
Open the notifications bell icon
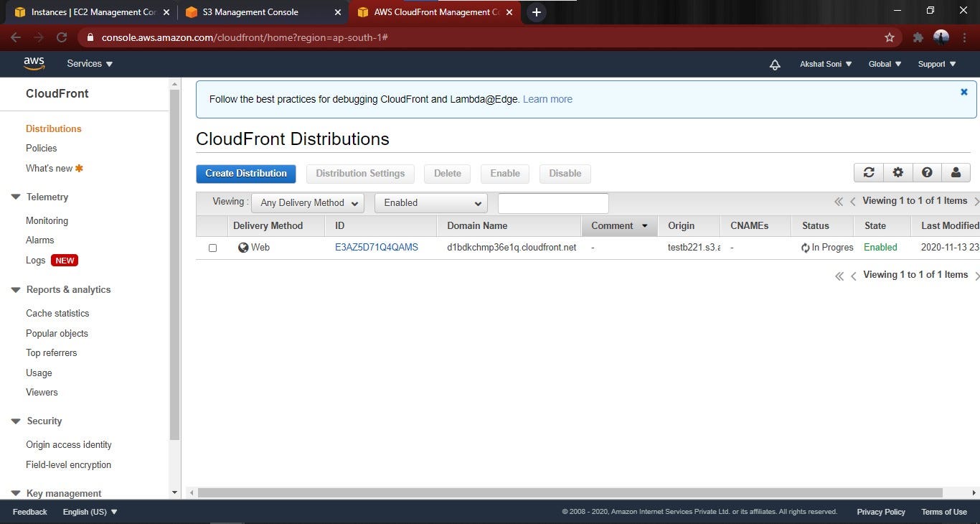pos(775,65)
